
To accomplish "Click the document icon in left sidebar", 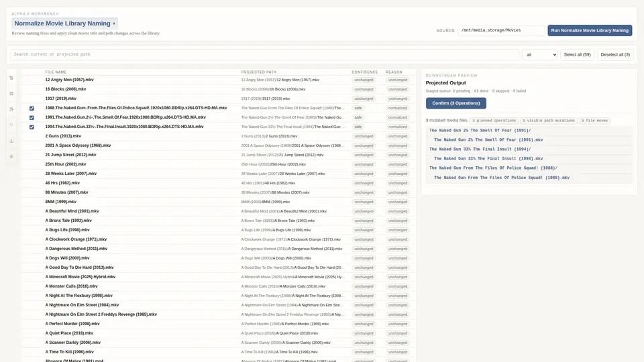I will (x=11, y=109).
